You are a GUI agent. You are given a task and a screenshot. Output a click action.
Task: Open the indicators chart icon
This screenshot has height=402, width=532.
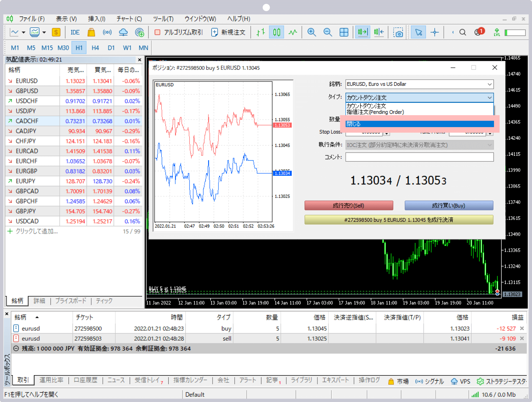[x=35, y=32]
